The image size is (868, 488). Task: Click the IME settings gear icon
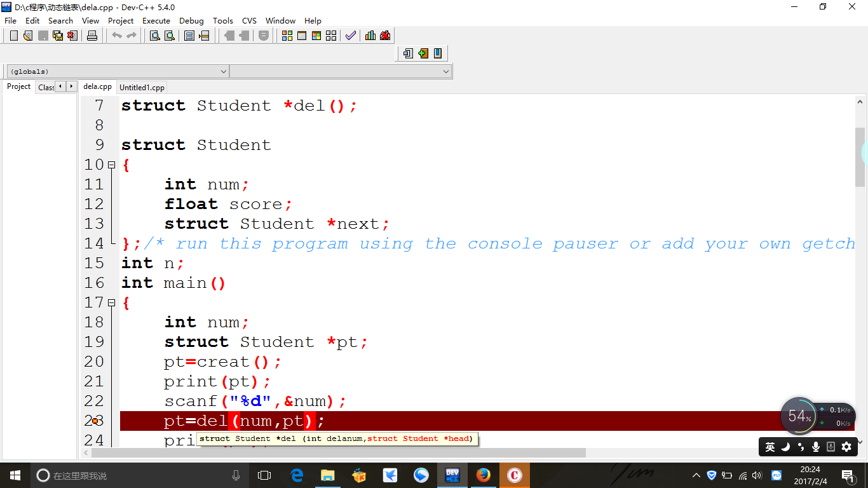click(846, 447)
